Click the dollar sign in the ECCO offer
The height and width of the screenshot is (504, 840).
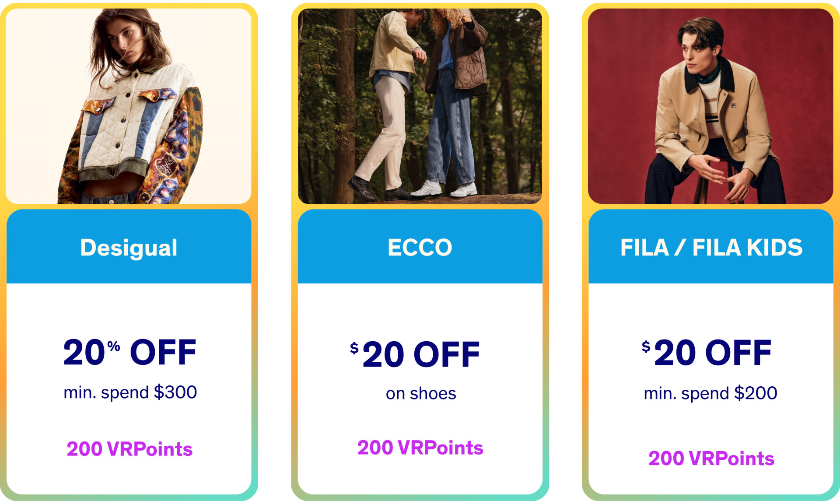354,349
